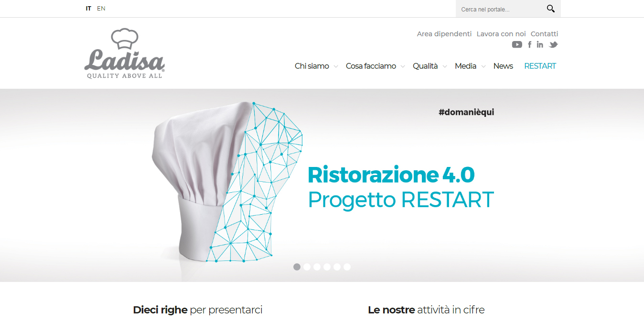
Task: Click the Ristorazione 4.0 banner image
Action: coord(322,185)
